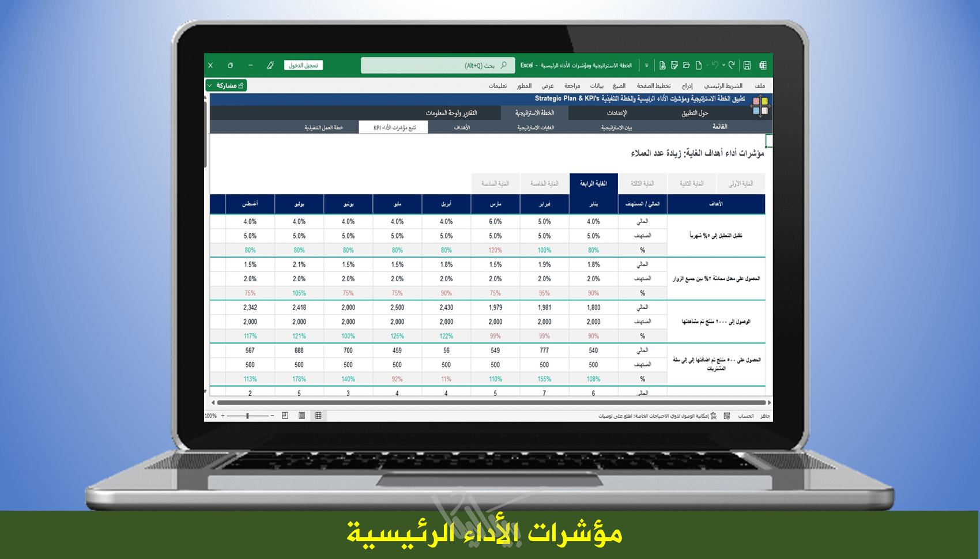Screen dimensions: 980x559
Task: Click the zoom out minus button
Action: click(x=272, y=416)
